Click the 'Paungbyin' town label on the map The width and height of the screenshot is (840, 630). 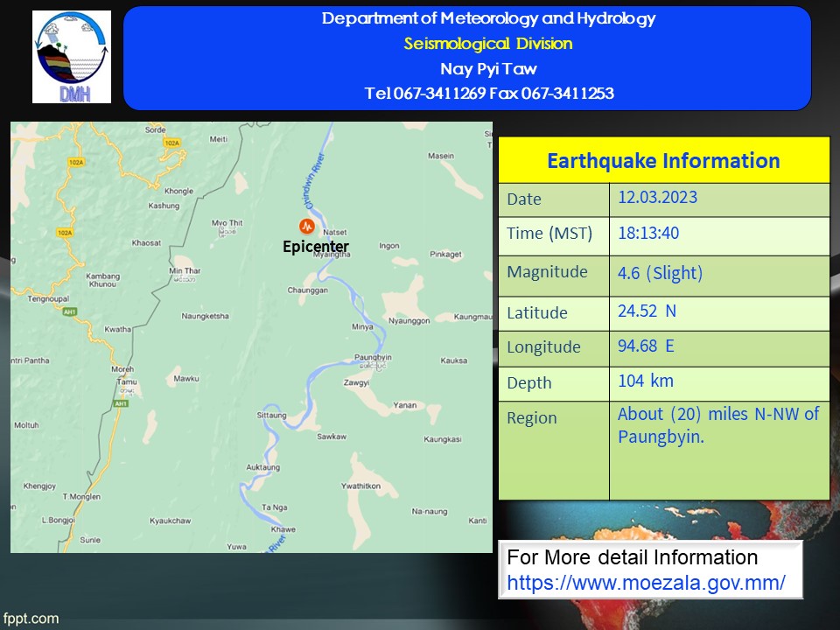(x=373, y=357)
